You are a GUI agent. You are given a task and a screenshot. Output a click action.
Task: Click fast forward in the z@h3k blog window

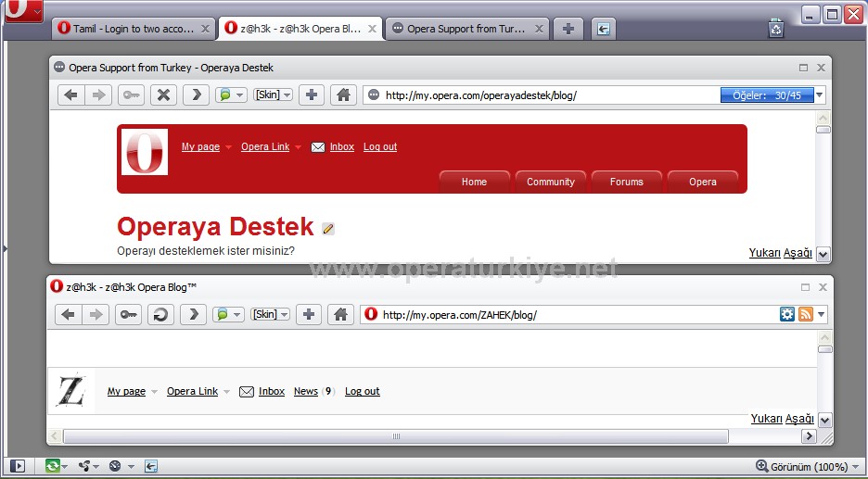click(193, 315)
